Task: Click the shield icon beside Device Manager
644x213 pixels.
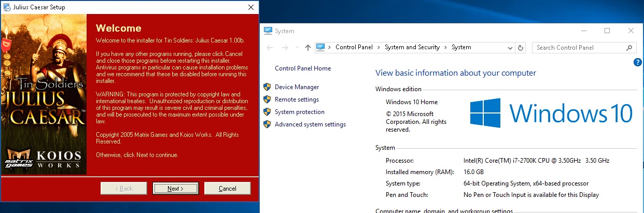Action: tap(267, 87)
